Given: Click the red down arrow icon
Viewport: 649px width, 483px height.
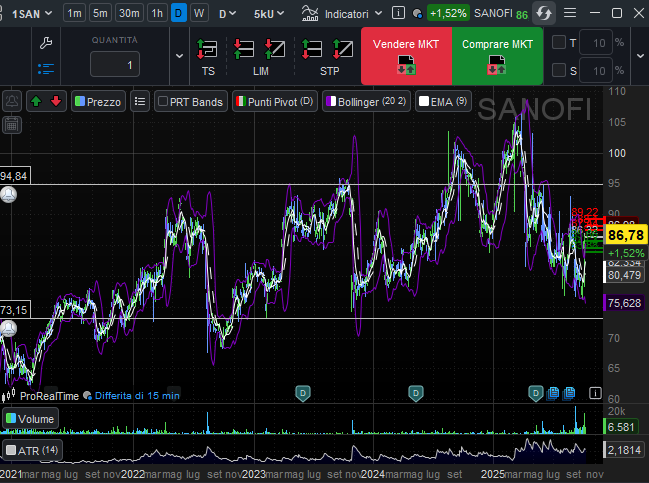Looking at the screenshot, I should click(x=56, y=101).
